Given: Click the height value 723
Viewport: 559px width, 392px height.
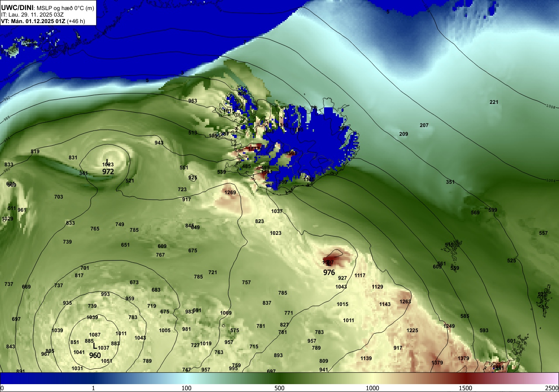Looking at the screenshot, I should (x=182, y=189).
